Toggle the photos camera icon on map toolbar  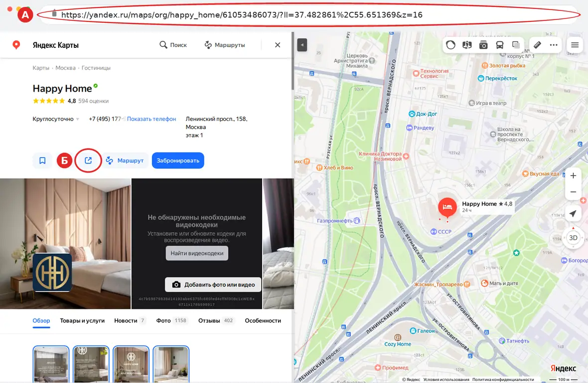pyautogui.click(x=483, y=45)
